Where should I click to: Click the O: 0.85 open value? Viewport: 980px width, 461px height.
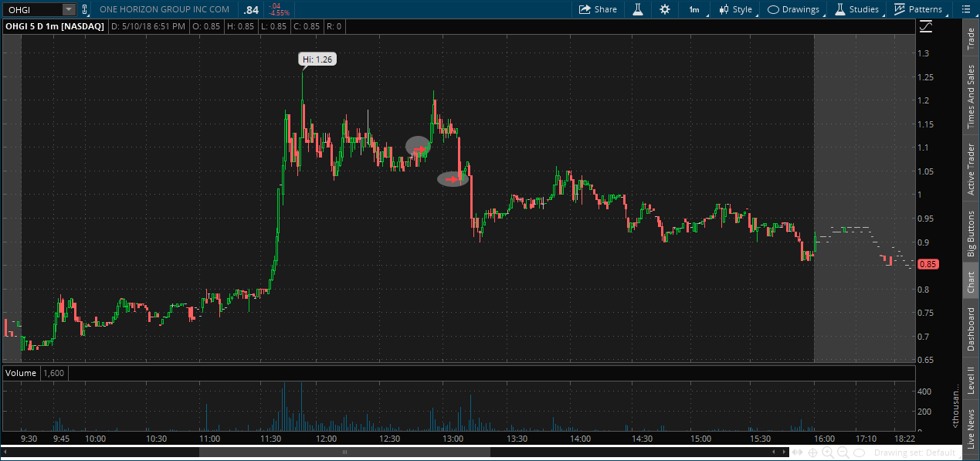tap(207, 26)
